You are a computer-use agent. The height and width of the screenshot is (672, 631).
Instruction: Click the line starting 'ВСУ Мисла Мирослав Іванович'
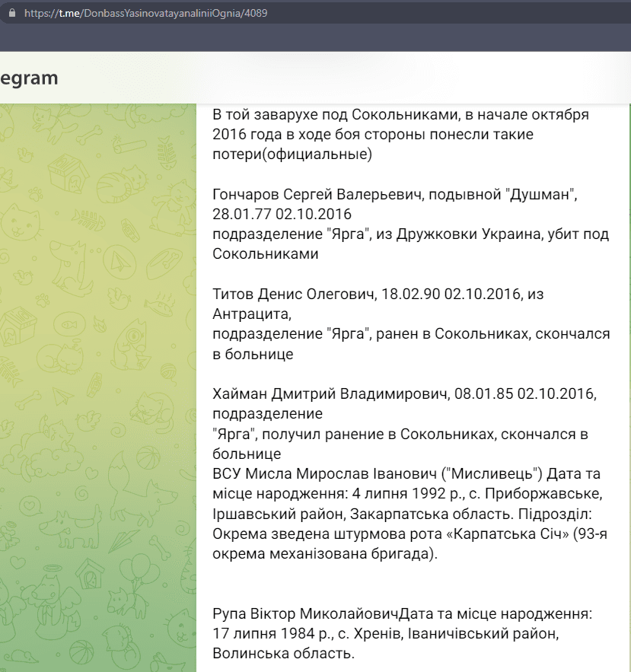tap(406, 473)
